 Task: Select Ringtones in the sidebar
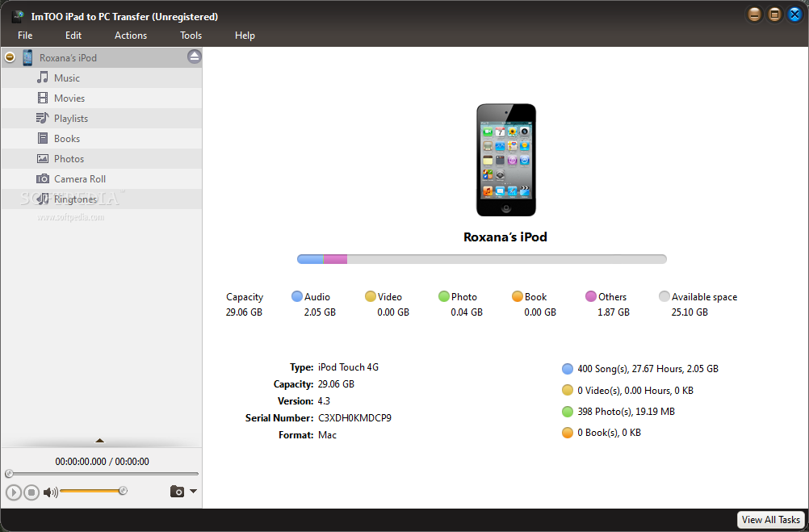[x=75, y=199]
